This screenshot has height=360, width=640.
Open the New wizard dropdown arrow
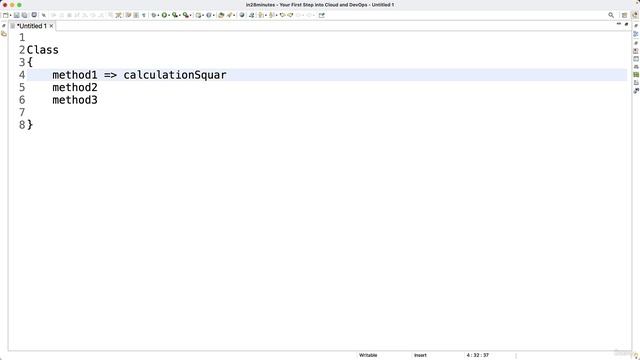pos(10,16)
